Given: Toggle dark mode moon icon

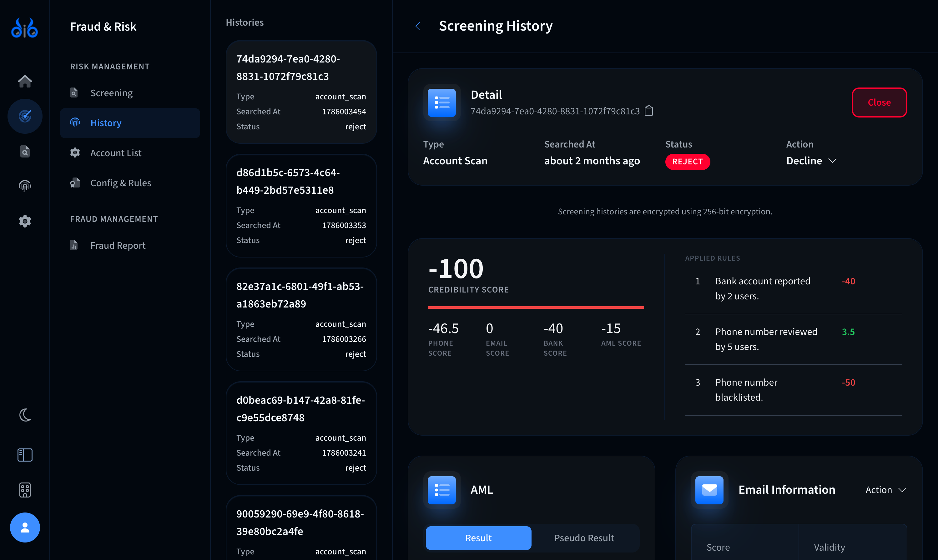Looking at the screenshot, I should pos(25,415).
